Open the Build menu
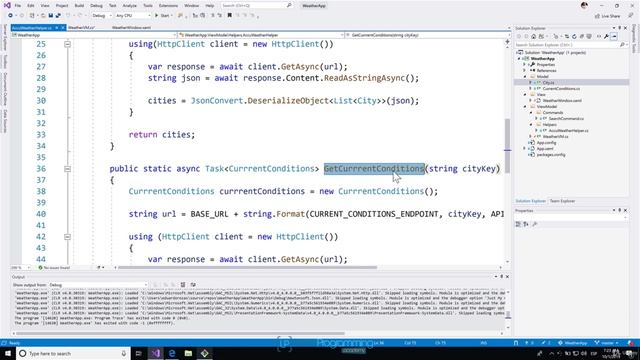The width and height of the screenshot is (640, 360). (79, 6)
